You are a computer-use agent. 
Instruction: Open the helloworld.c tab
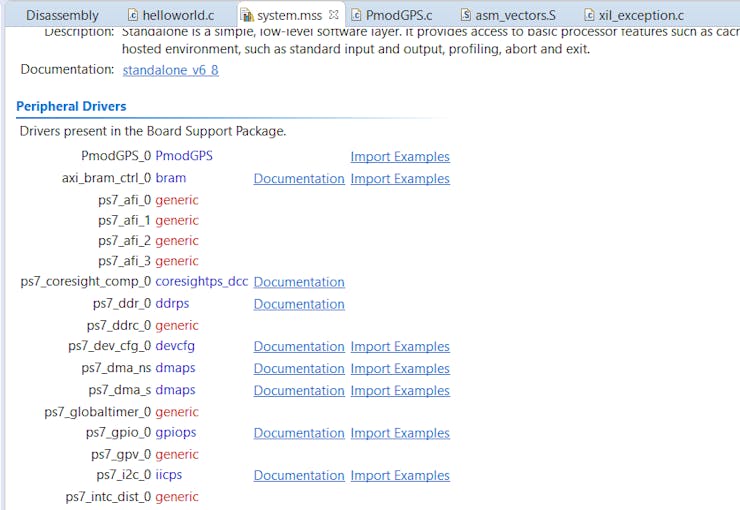point(178,15)
